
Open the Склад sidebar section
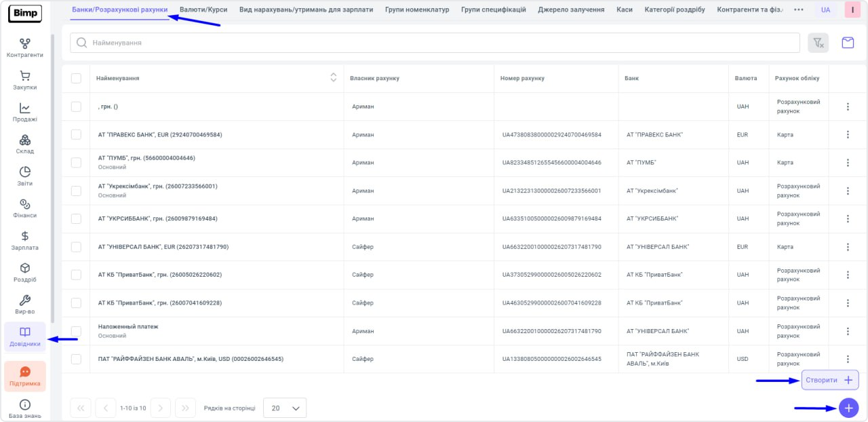pos(25,144)
